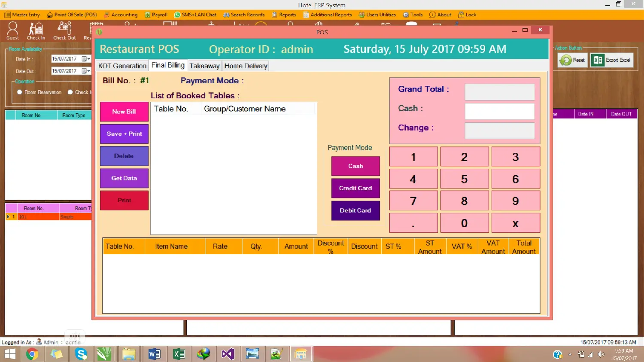Viewport: 644px width, 362px height.
Task: Tap keypad number 0
Action: click(x=465, y=223)
